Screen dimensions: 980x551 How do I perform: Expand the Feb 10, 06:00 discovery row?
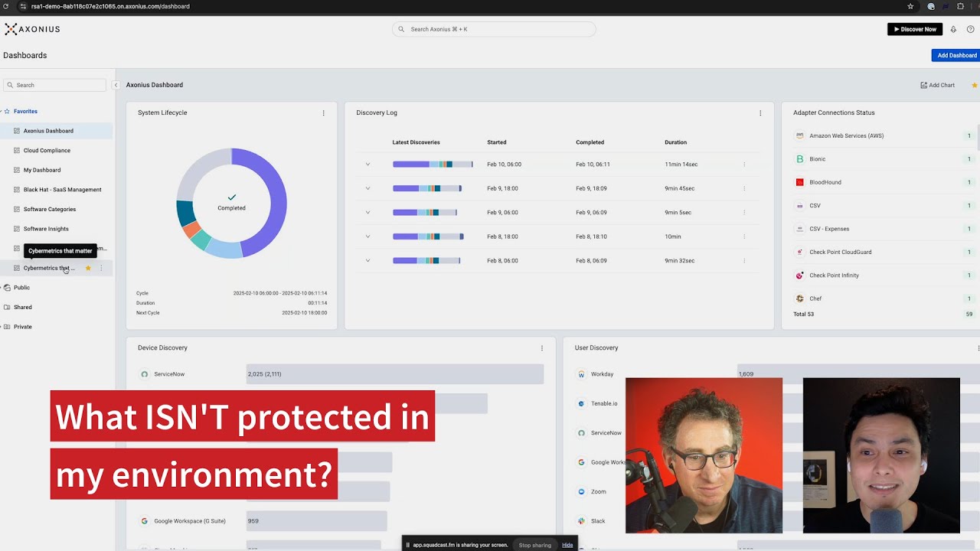coord(367,165)
